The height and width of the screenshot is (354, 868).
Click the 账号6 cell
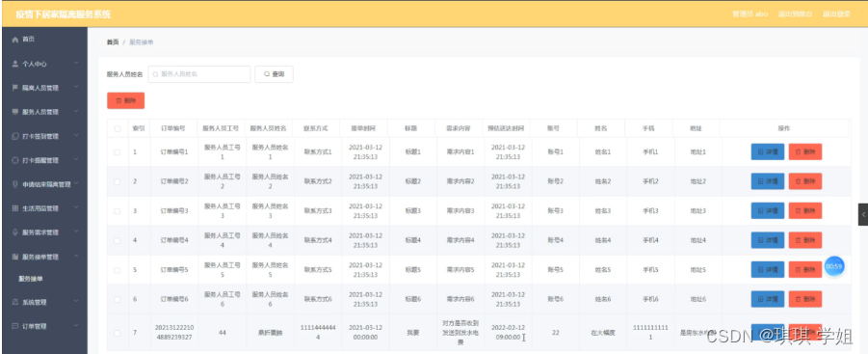click(555, 299)
